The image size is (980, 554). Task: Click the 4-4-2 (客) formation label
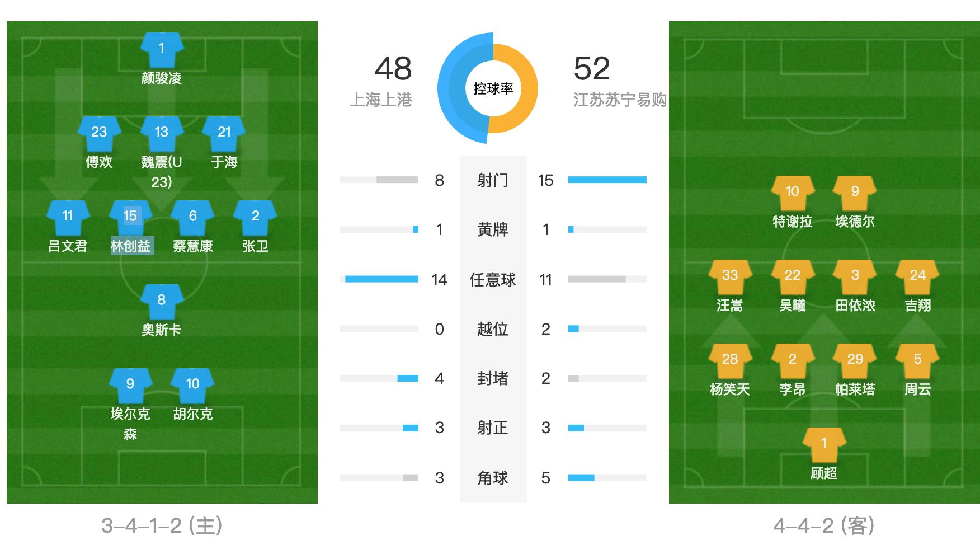pos(823,525)
